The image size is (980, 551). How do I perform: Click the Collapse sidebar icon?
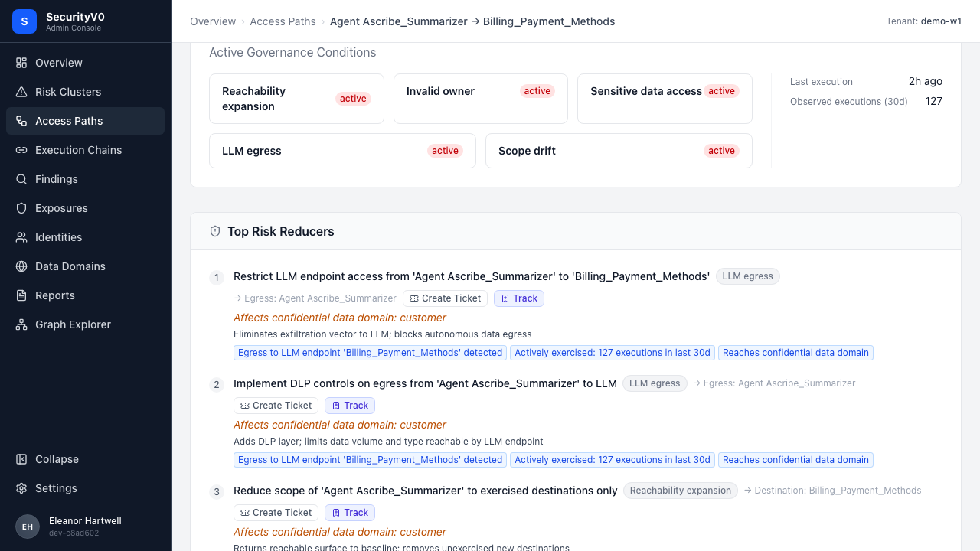21,459
